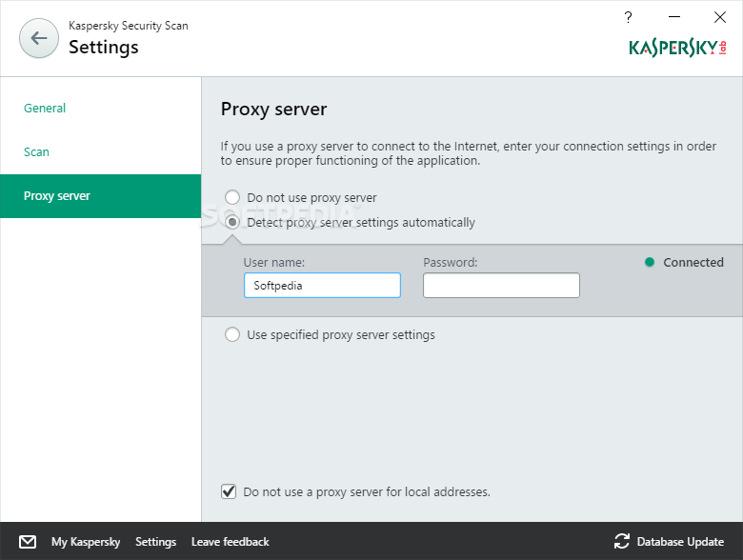The width and height of the screenshot is (743, 560).
Task: Click the Kaspersky Lab logo
Action: pyautogui.click(x=677, y=48)
